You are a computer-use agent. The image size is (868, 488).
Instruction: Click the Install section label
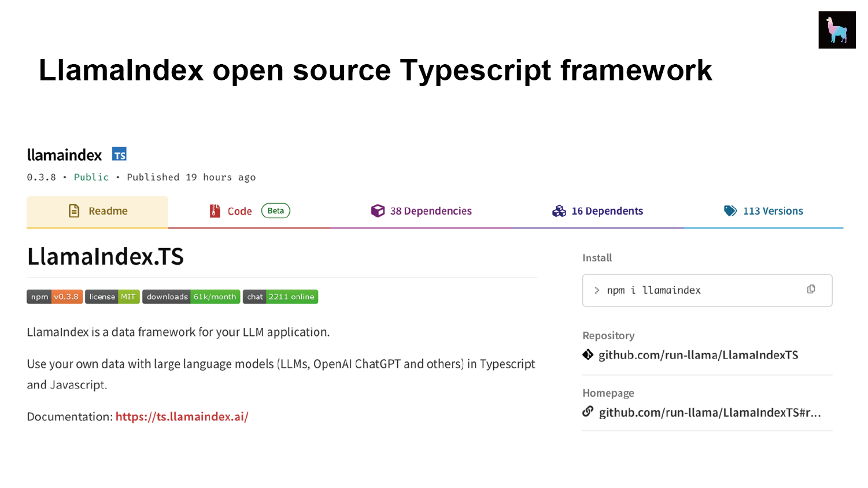[x=597, y=258]
